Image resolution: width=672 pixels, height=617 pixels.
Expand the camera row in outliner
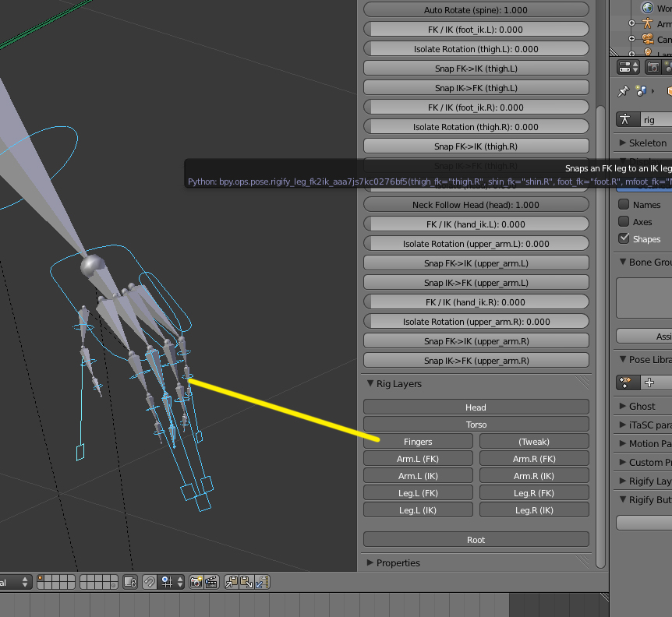631,38
